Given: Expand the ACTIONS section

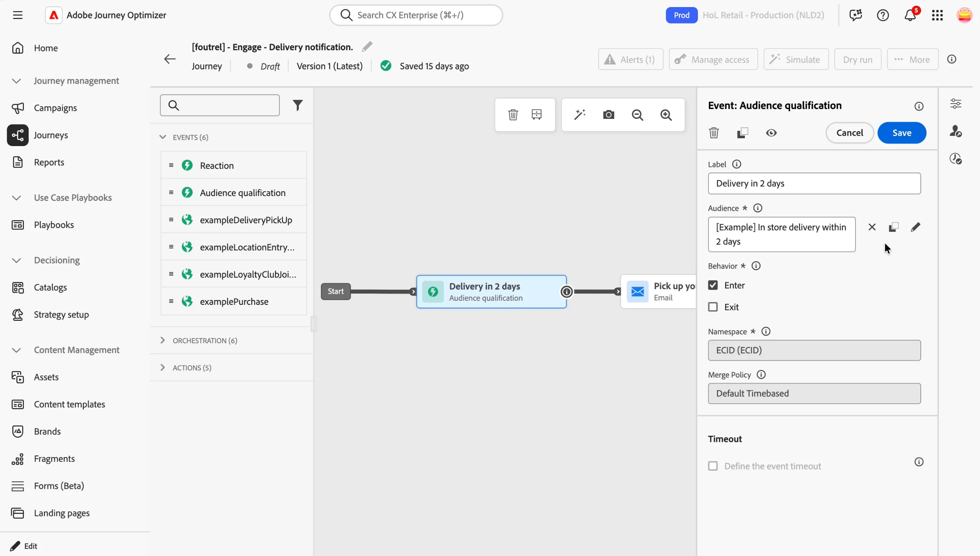Looking at the screenshot, I should click(x=162, y=367).
